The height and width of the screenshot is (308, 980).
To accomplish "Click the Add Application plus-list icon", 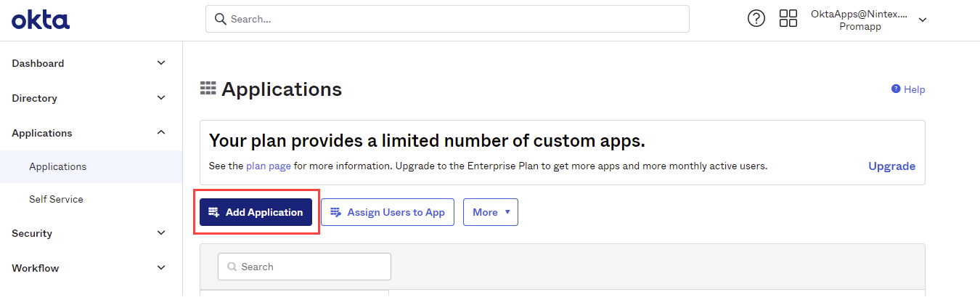I will click(213, 212).
